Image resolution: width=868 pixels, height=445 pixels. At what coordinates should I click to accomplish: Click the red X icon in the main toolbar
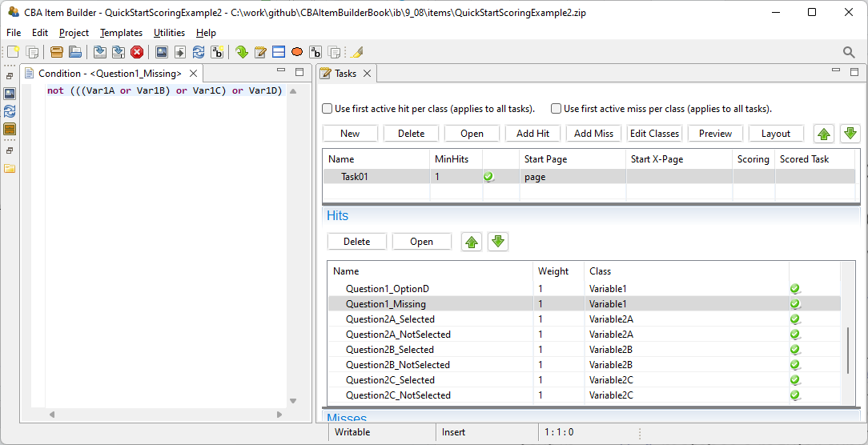click(137, 52)
